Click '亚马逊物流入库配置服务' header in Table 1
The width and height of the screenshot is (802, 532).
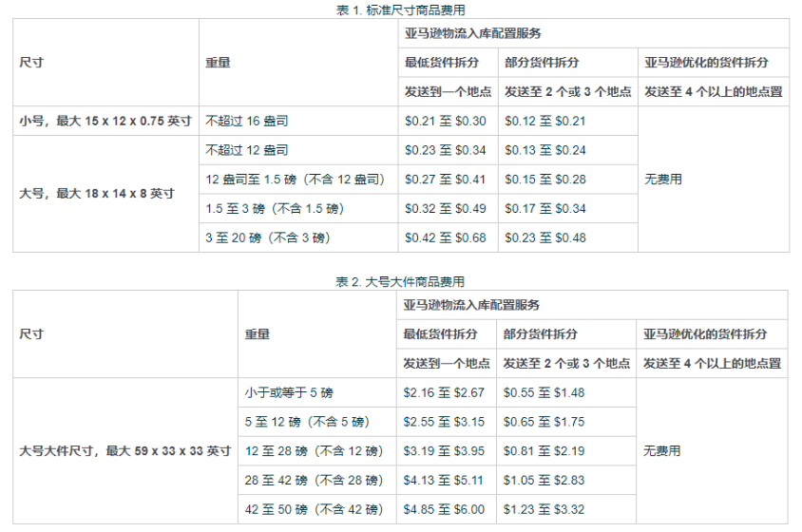click(472, 33)
